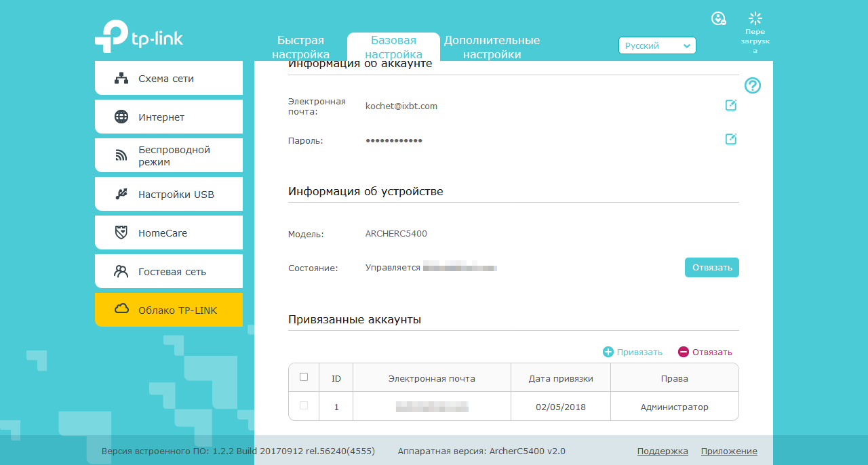Open the Русский language dropdown

coord(657,45)
